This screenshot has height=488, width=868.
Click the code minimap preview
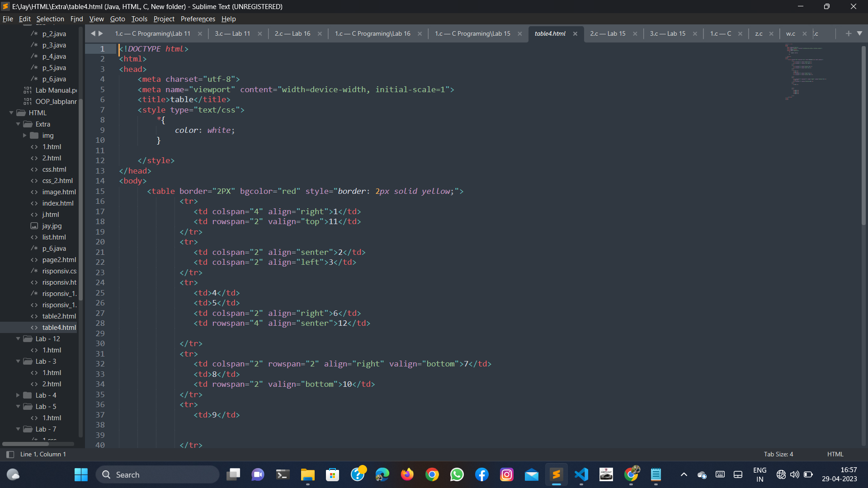click(x=807, y=72)
